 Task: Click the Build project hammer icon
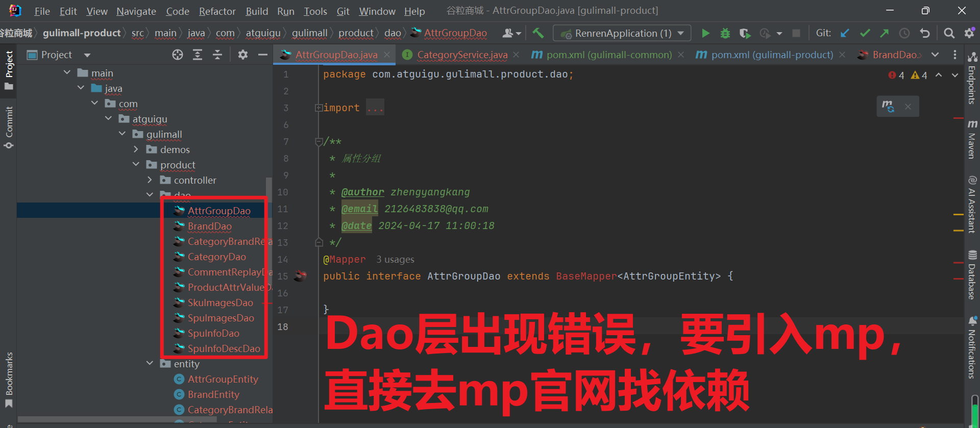click(x=538, y=33)
